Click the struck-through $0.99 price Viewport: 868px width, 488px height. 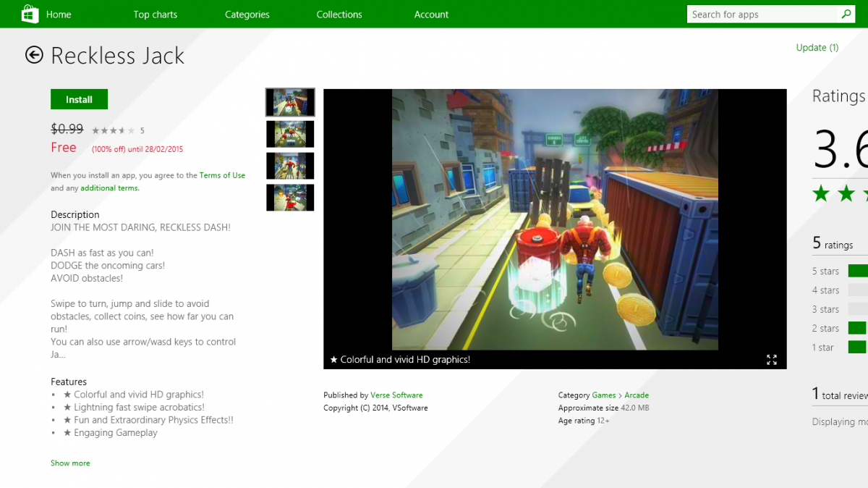67,129
